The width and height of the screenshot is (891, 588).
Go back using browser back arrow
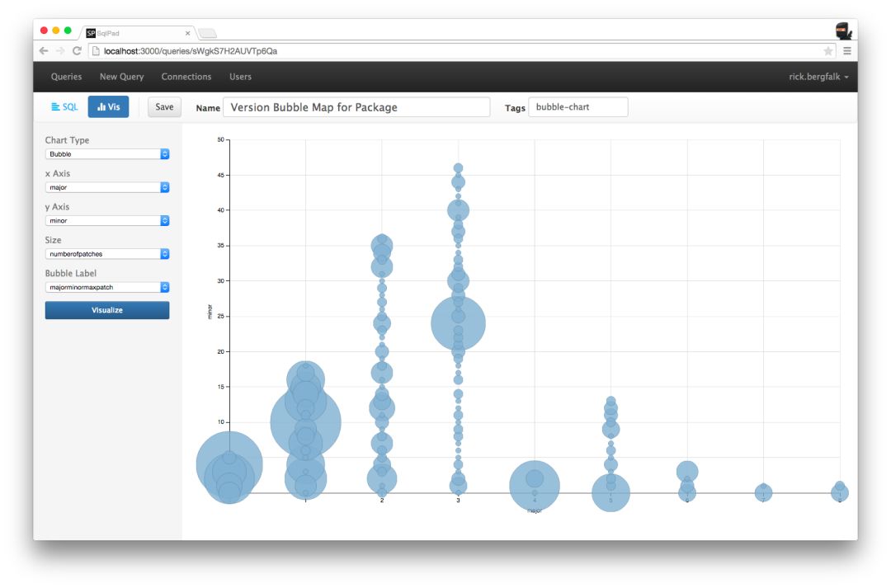click(44, 51)
